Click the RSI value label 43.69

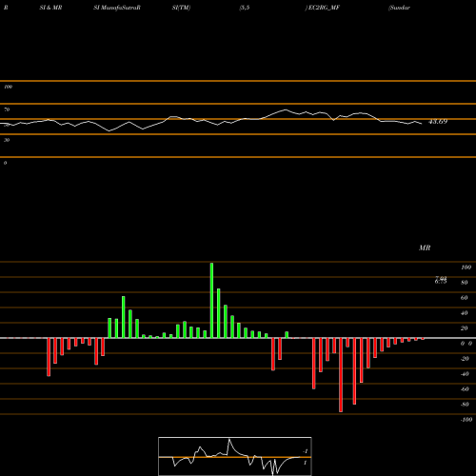point(438,122)
